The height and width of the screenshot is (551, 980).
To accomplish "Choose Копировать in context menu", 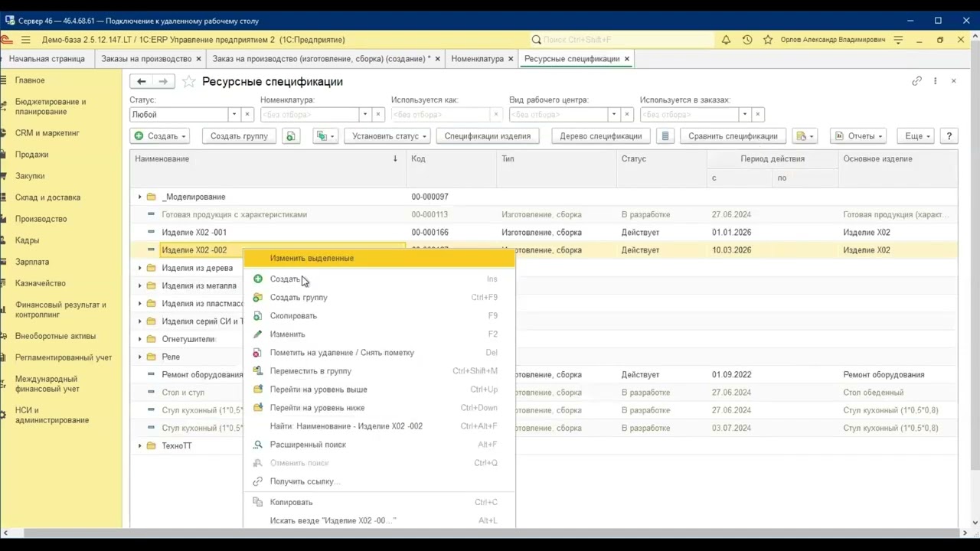I will [x=380, y=502].
